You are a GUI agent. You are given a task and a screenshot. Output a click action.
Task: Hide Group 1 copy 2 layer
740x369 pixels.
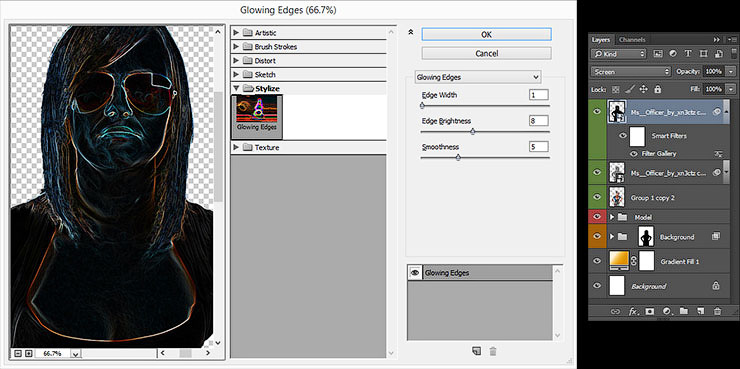(597, 197)
